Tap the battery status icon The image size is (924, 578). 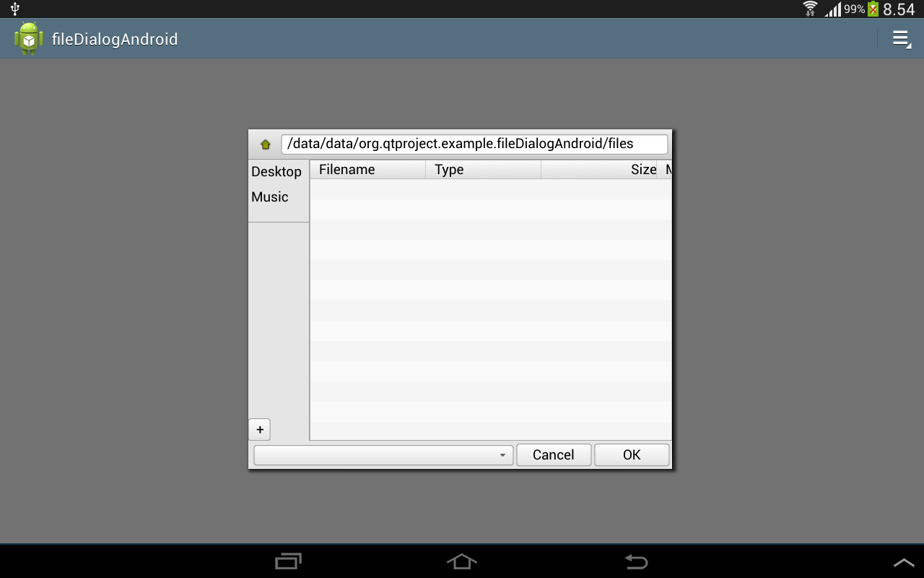873,9
